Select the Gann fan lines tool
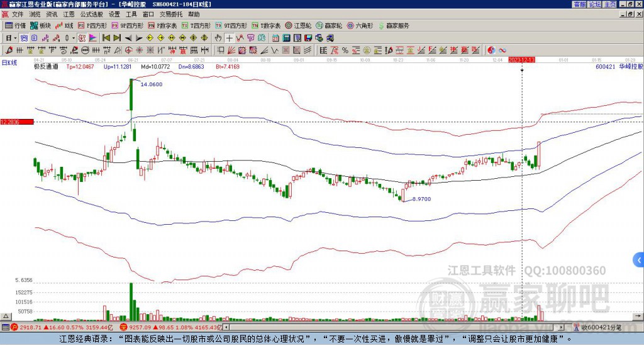Image resolution: width=644 pixels, height=345 pixels. tap(231, 50)
